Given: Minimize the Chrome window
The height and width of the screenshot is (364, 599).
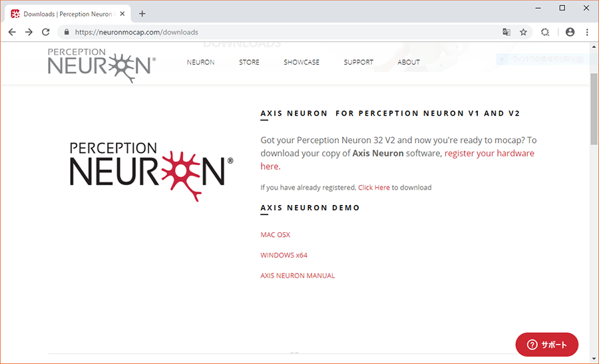Looking at the screenshot, I should [538, 8].
